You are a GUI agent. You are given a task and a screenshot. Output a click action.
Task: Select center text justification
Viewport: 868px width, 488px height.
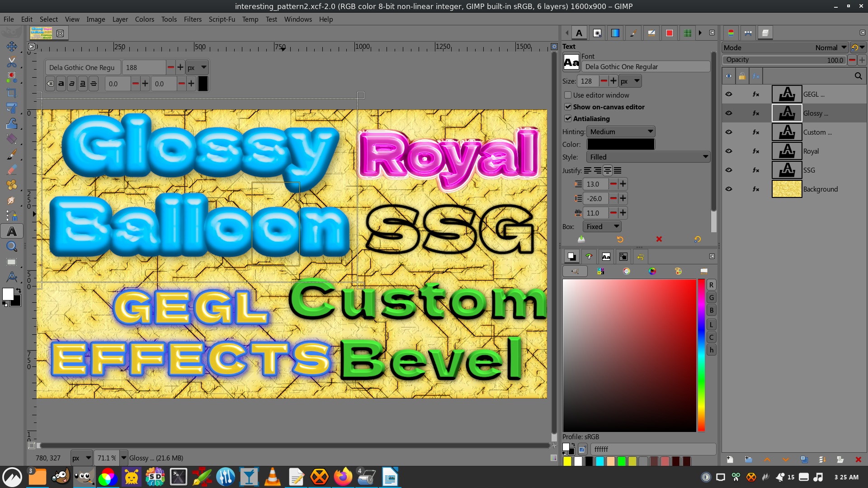pyautogui.click(x=608, y=170)
